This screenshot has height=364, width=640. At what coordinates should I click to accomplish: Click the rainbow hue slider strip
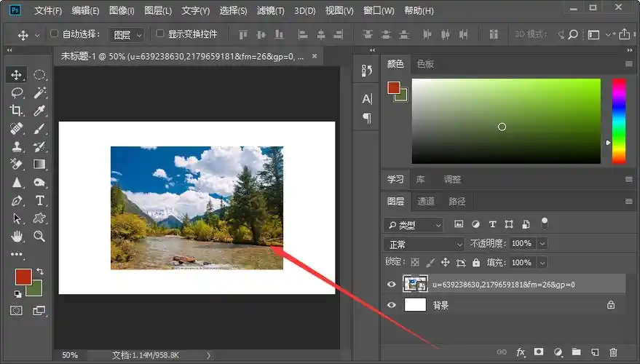pyautogui.click(x=619, y=121)
